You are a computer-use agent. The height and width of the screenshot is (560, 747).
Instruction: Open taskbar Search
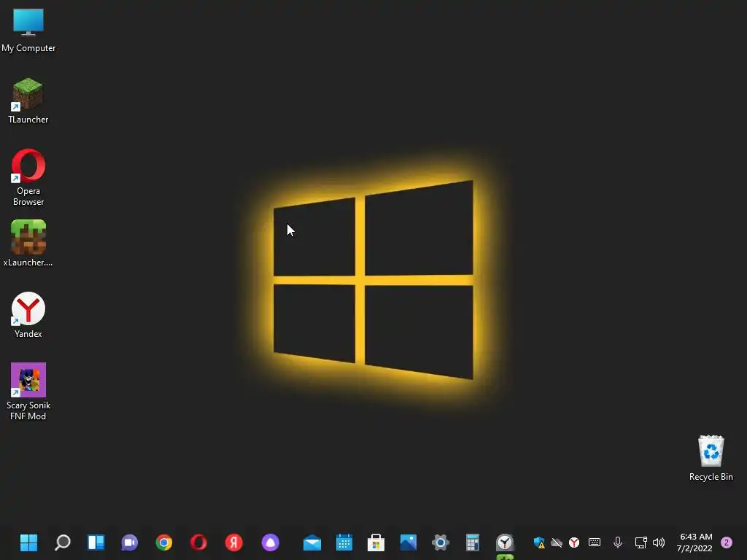click(63, 542)
